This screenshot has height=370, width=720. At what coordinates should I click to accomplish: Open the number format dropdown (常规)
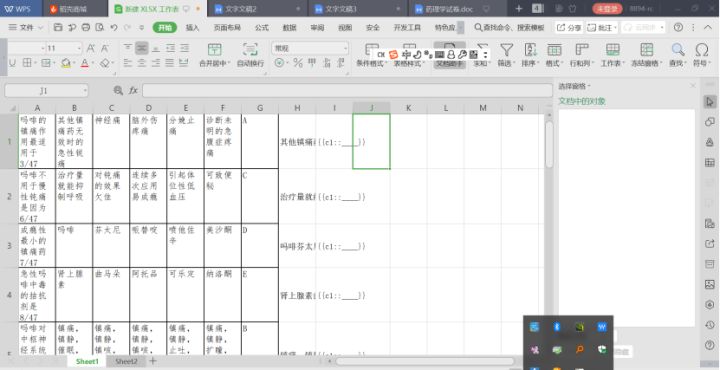[x=345, y=48]
